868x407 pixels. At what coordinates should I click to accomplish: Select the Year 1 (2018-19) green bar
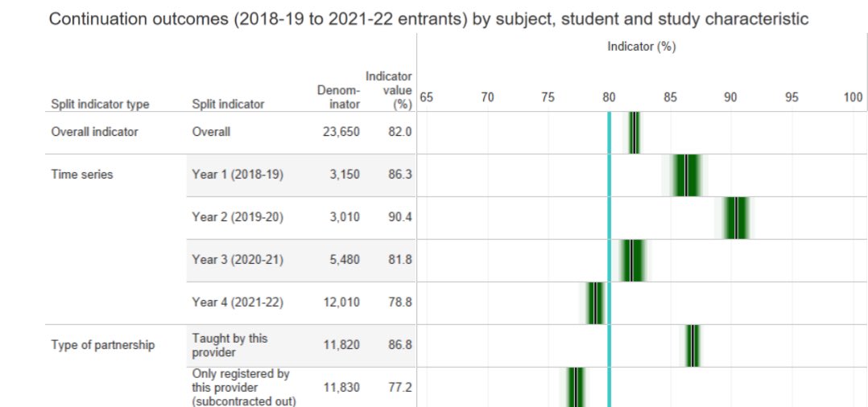click(x=686, y=175)
